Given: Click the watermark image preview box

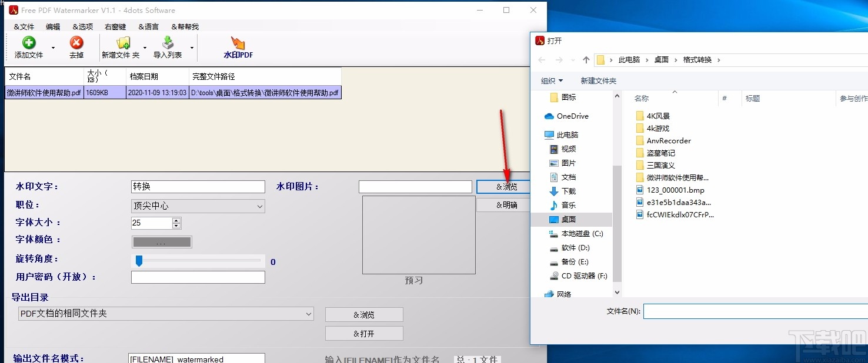Looking at the screenshot, I should coord(419,235).
